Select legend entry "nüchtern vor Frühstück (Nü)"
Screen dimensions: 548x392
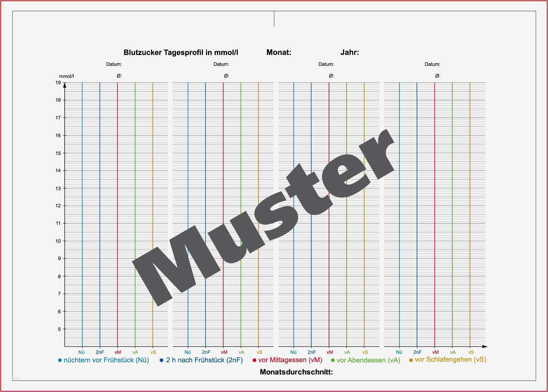tap(104, 360)
